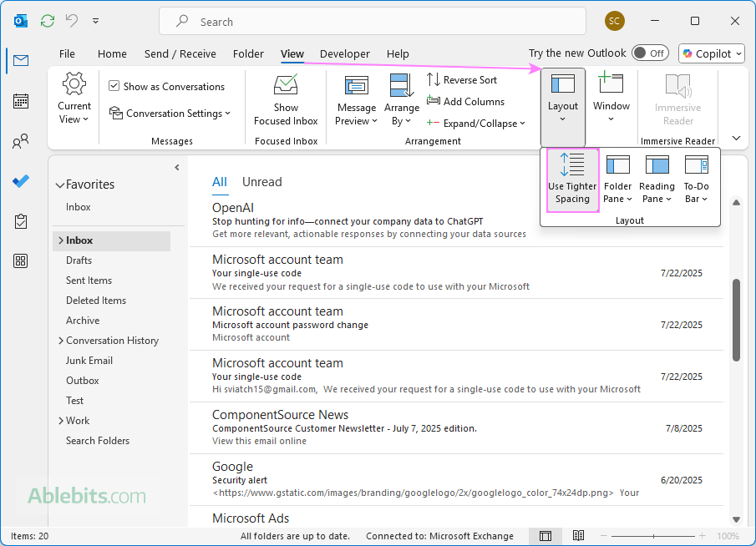The height and width of the screenshot is (546, 756).
Task: Switch to Normal view in status bar
Action: click(x=545, y=536)
